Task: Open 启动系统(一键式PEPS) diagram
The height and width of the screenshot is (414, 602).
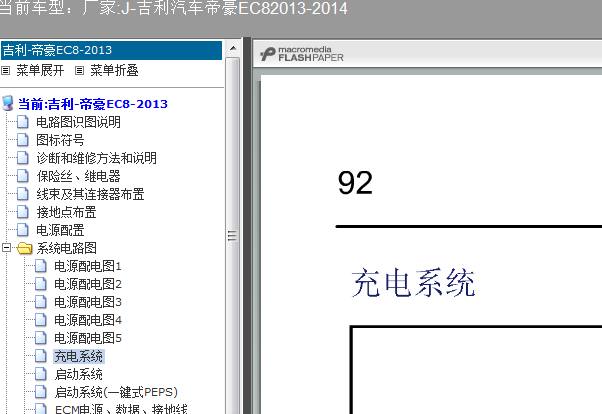Action: (116, 392)
